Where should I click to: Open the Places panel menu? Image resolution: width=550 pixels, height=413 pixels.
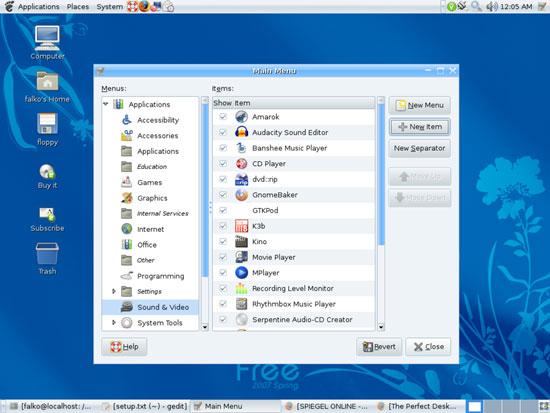tap(78, 6)
